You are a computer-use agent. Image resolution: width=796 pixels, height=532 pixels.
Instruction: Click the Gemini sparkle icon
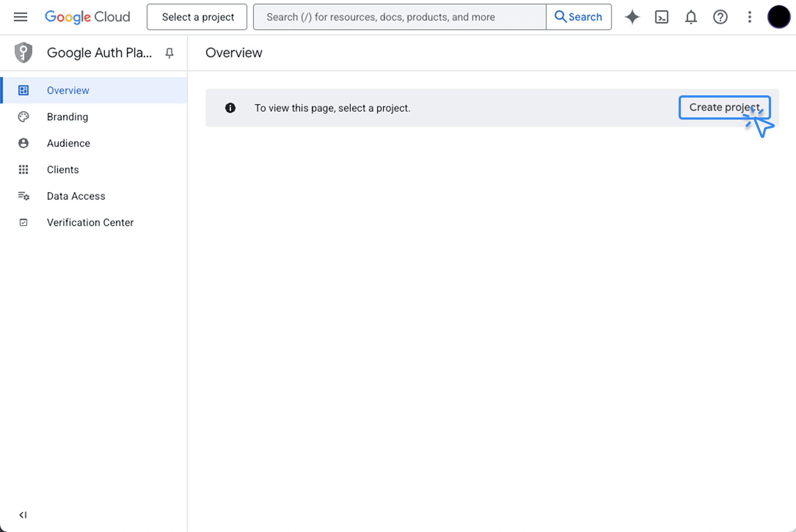click(632, 17)
